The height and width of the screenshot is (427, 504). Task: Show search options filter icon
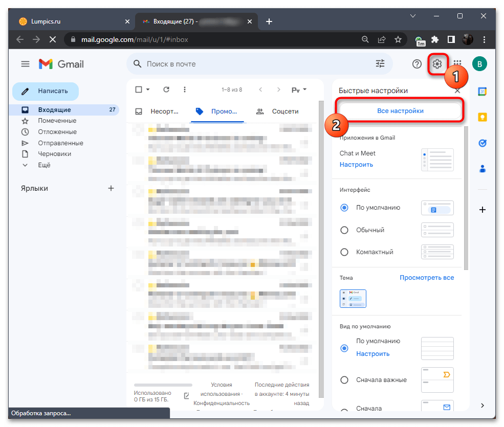click(380, 64)
